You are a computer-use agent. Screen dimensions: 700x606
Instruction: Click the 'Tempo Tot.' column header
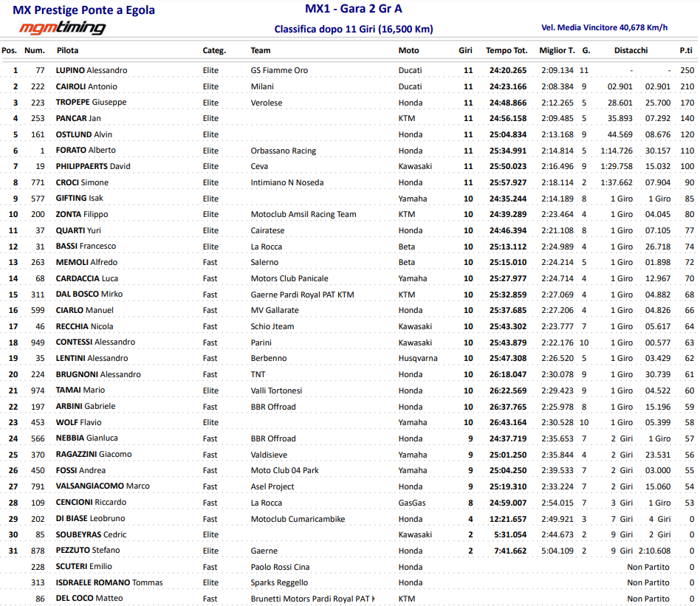(507, 50)
